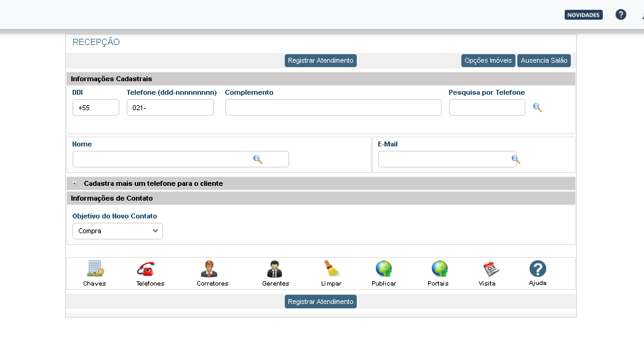Focus the DDI input field
This screenshot has height=344, width=644.
tap(95, 108)
